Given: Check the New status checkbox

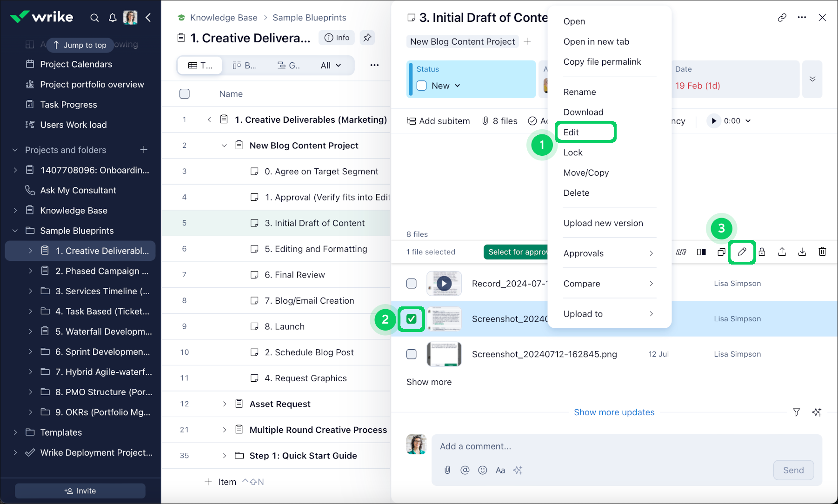Looking at the screenshot, I should coord(422,86).
